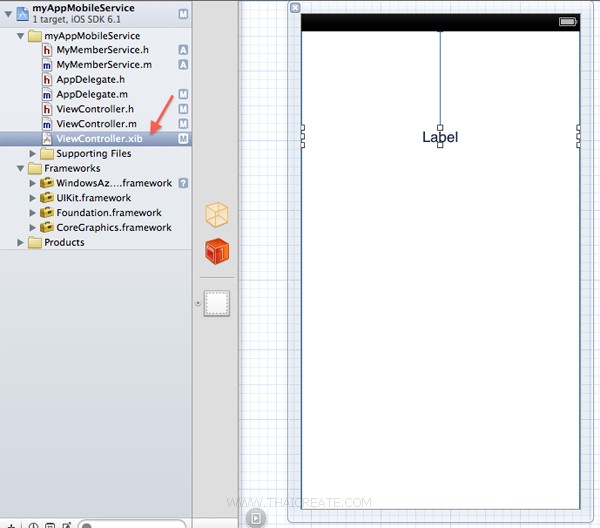Screen dimensions: 600x528
Task: Expand the Products folder
Action: pyautogui.click(x=20, y=242)
